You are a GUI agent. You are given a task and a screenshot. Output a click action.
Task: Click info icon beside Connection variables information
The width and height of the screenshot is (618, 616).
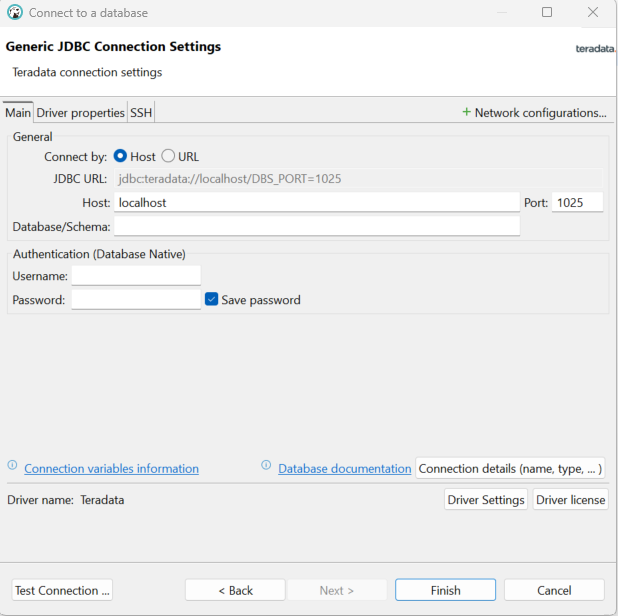(x=12, y=465)
